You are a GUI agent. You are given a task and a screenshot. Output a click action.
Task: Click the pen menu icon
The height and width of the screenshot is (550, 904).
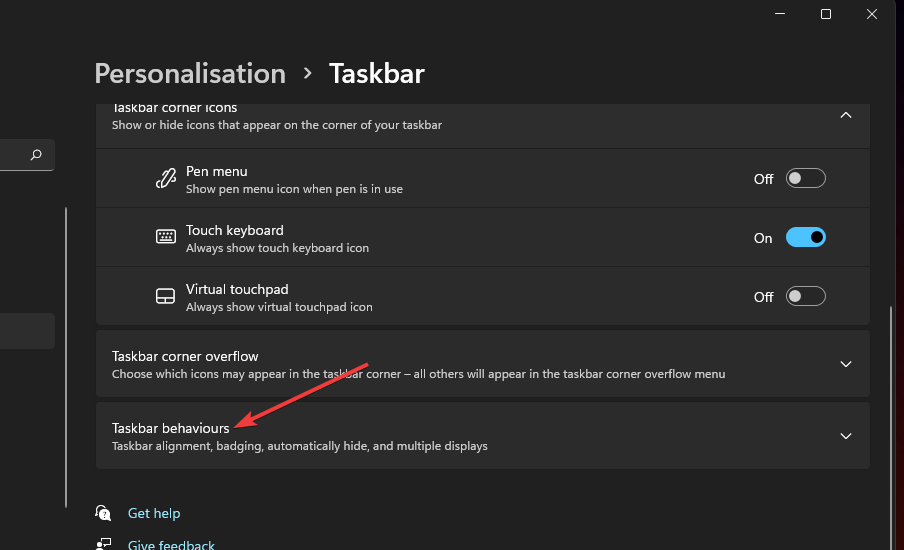[x=165, y=179]
